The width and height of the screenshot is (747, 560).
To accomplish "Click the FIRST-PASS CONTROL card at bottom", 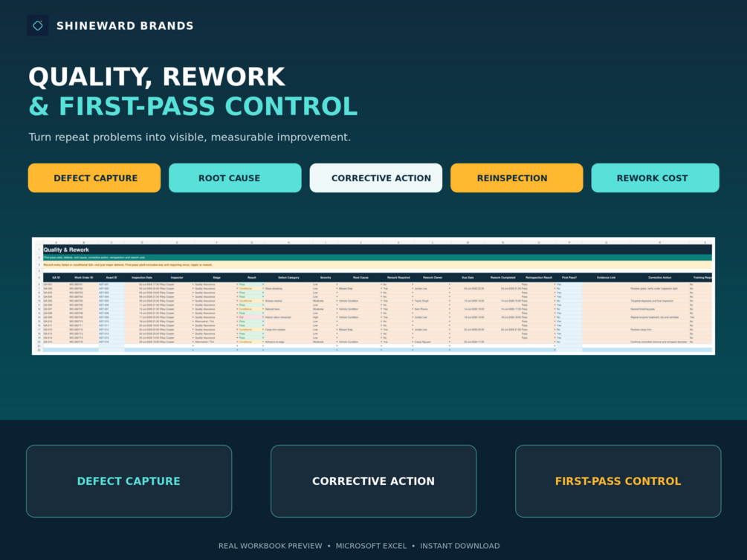I will 618,481.
